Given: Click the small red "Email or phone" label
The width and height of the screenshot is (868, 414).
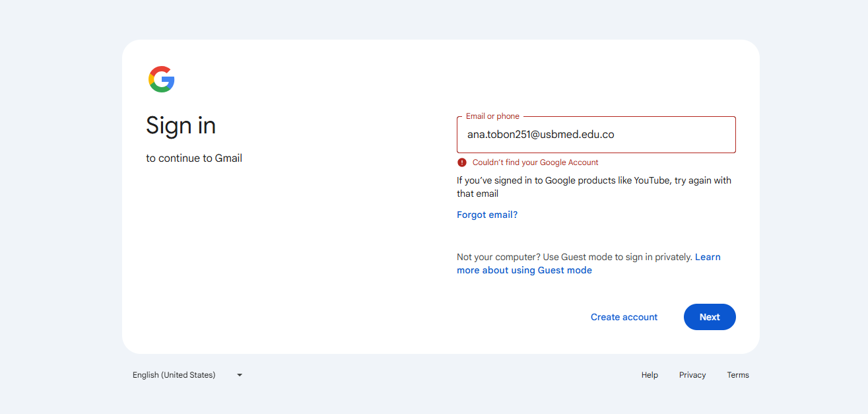Looking at the screenshot, I should (492, 116).
